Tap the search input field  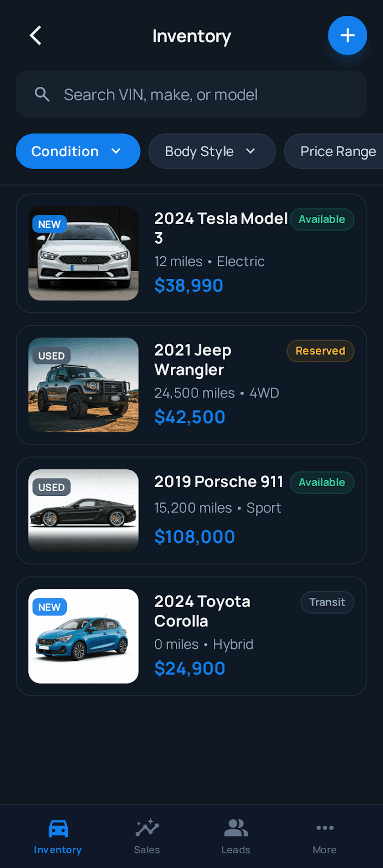click(x=191, y=94)
